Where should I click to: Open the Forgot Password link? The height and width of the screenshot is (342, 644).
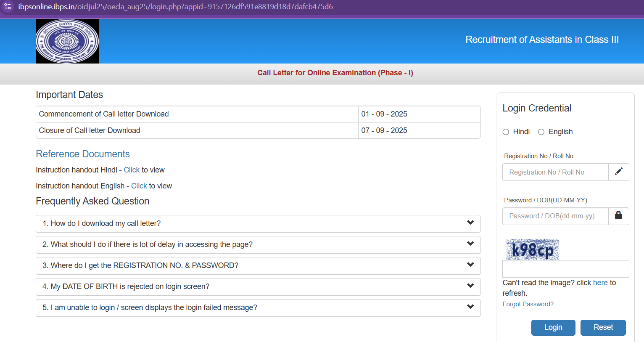coord(528,304)
